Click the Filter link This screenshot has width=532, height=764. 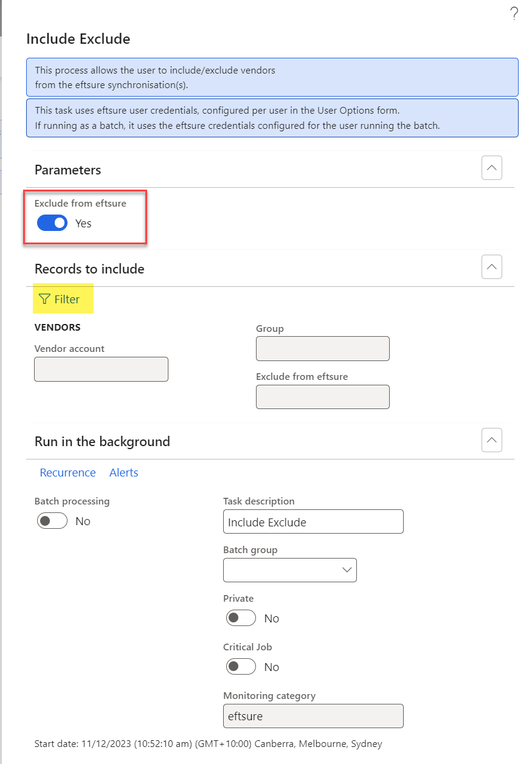67,299
